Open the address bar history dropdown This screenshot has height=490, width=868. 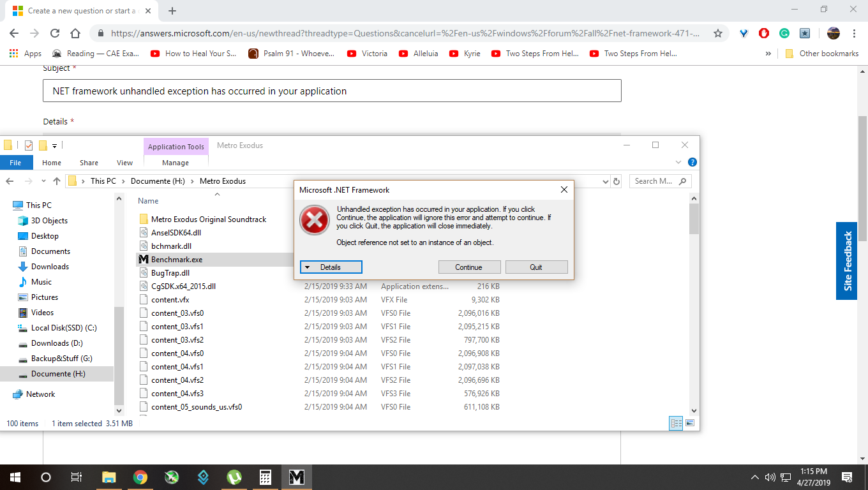pos(606,181)
